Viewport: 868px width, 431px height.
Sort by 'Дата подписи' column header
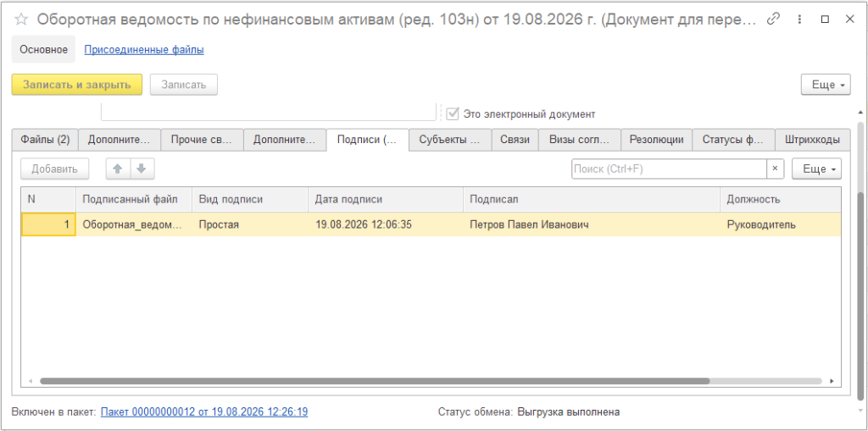386,199
